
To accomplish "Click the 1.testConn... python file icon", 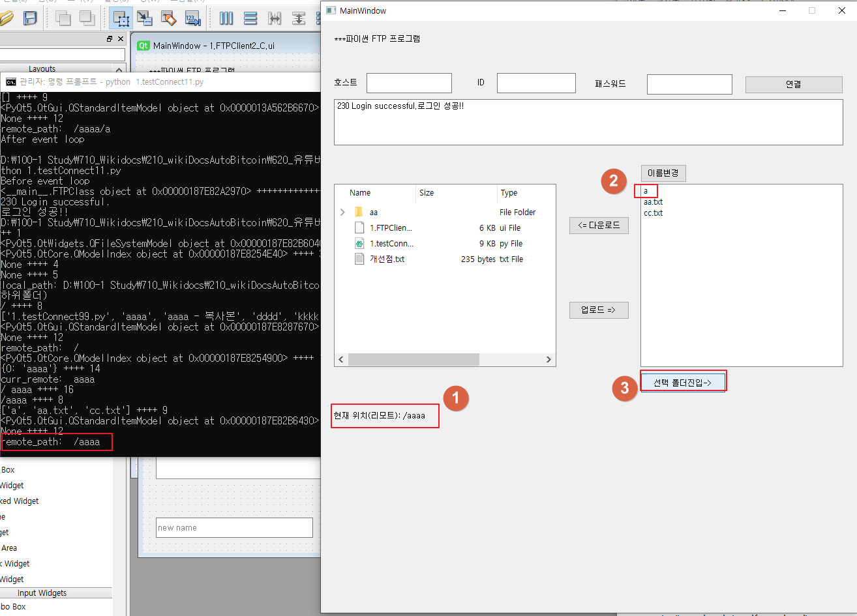I will coord(359,243).
